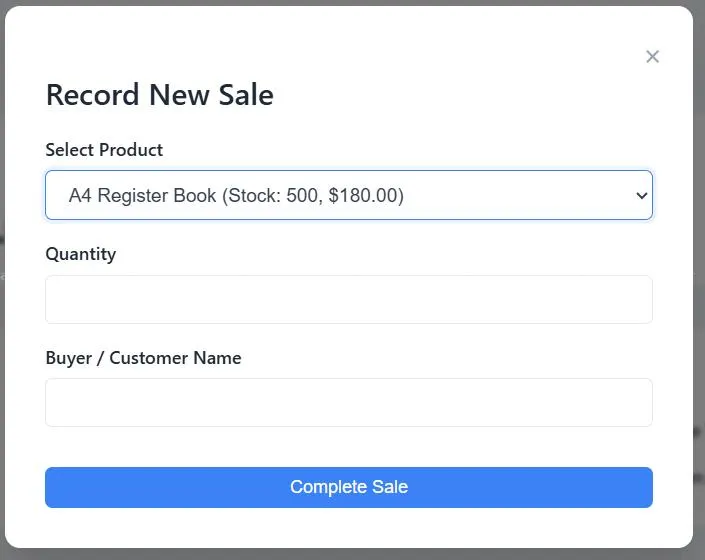Click the chevron arrow on product dropdown
This screenshot has height=560, width=705.
[x=642, y=196]
